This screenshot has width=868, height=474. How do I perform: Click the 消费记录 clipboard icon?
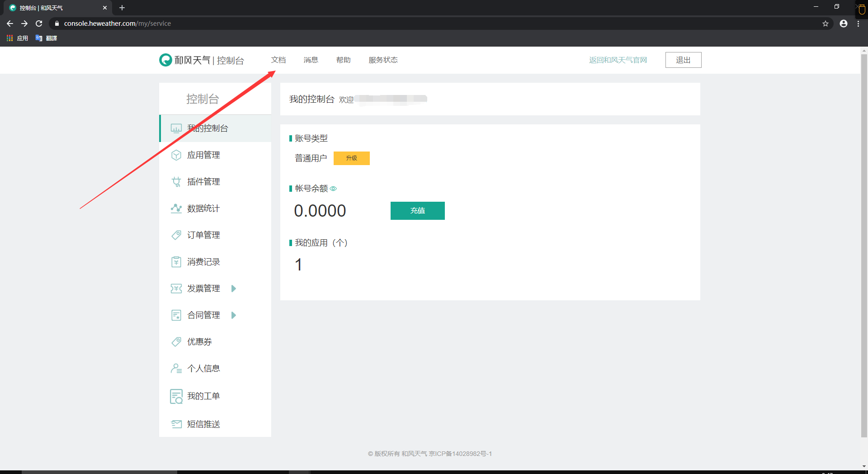pos(176,262)
